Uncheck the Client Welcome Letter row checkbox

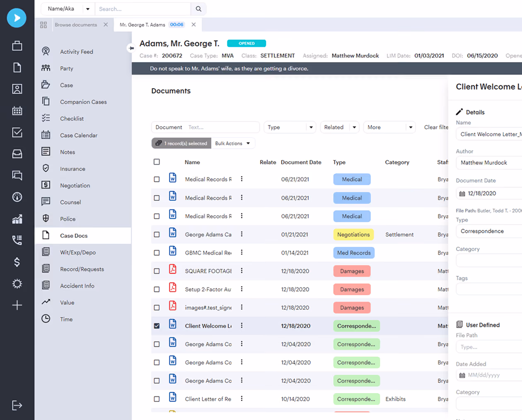click(x=157, y=326)
